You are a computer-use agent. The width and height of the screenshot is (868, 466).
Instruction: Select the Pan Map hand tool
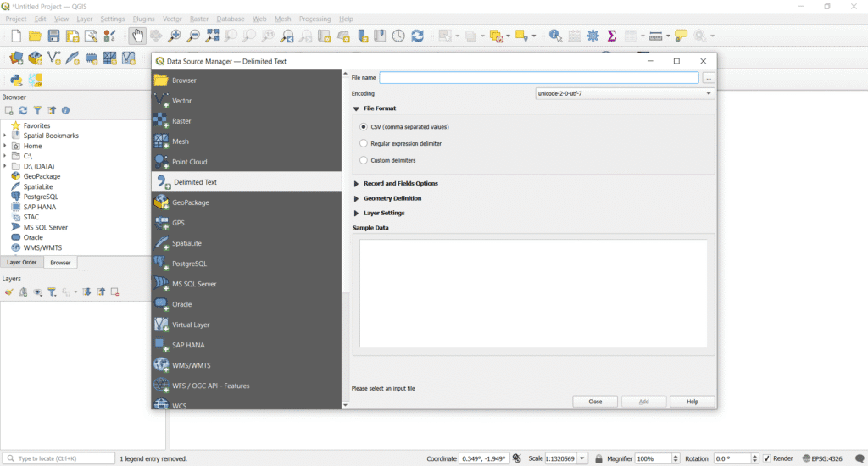click(136, 36)
